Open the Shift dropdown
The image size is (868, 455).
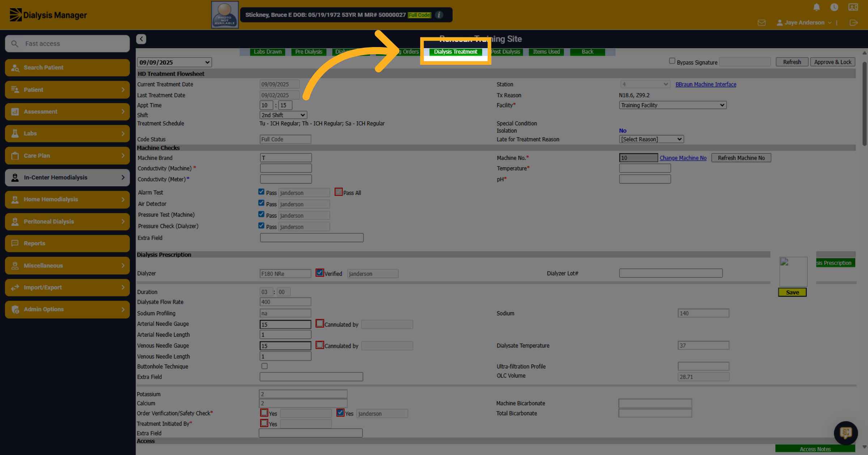(x=283, y=115)
